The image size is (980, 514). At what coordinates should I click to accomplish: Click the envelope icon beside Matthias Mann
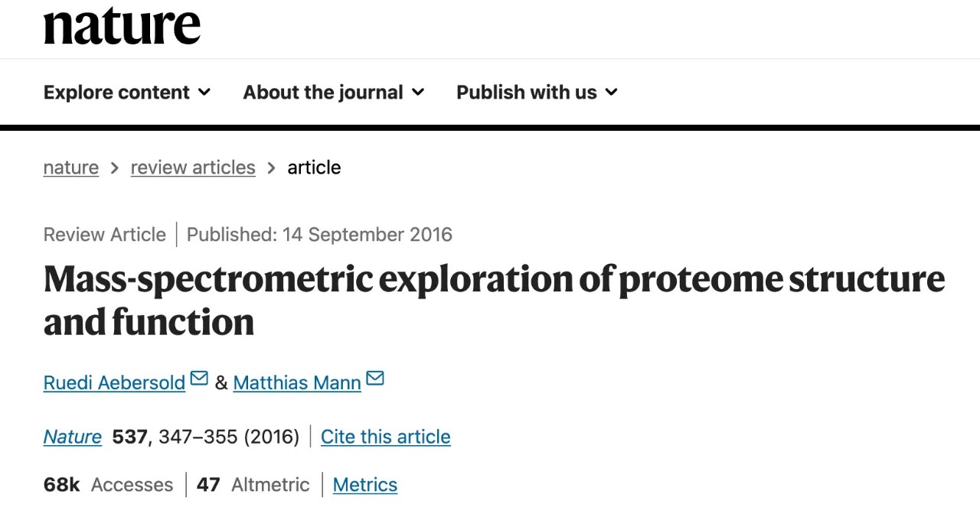pyautogui.click(x=375, y=378)
